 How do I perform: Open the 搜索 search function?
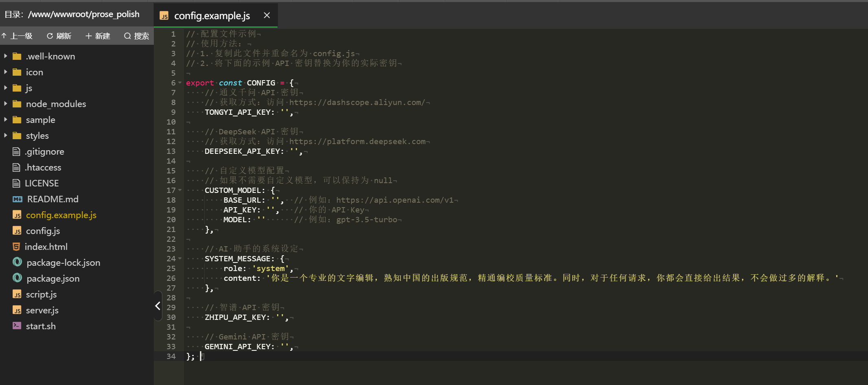pyautogui.click(x=137, y=36)
